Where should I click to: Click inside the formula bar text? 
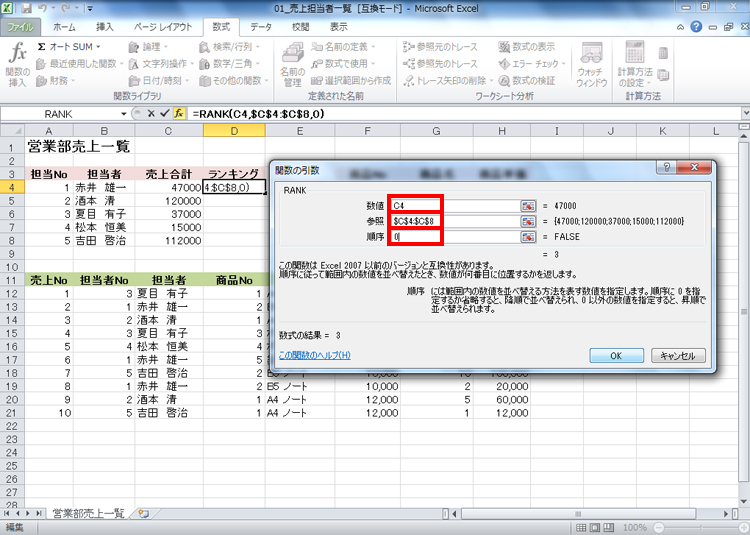[258, 114]
